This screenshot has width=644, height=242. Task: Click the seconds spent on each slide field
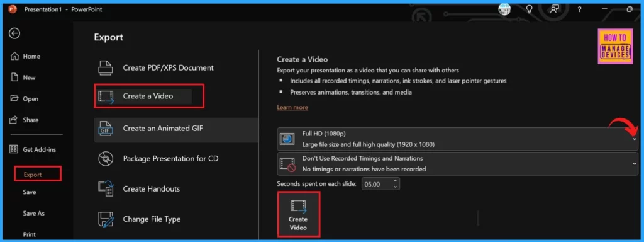pyautogui.click(x=377, y=184)
